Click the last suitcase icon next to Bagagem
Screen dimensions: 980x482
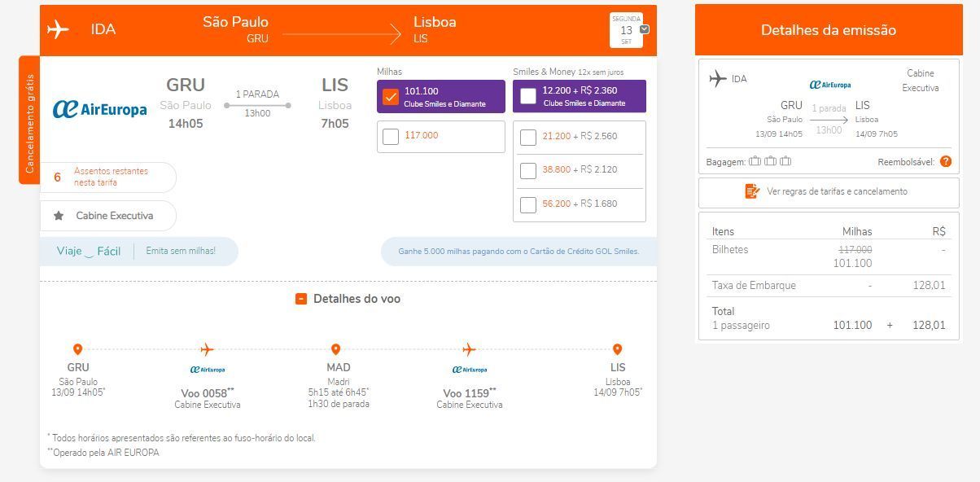785,161
